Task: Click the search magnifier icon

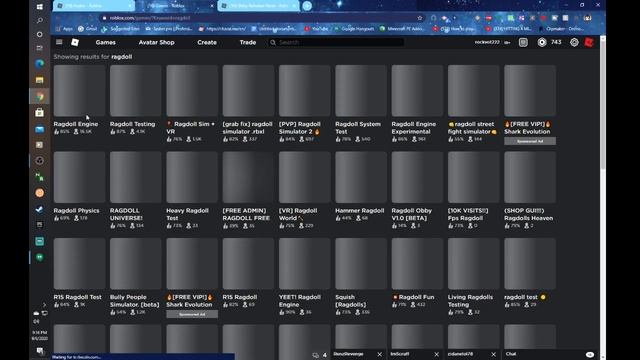Action: 273,42
